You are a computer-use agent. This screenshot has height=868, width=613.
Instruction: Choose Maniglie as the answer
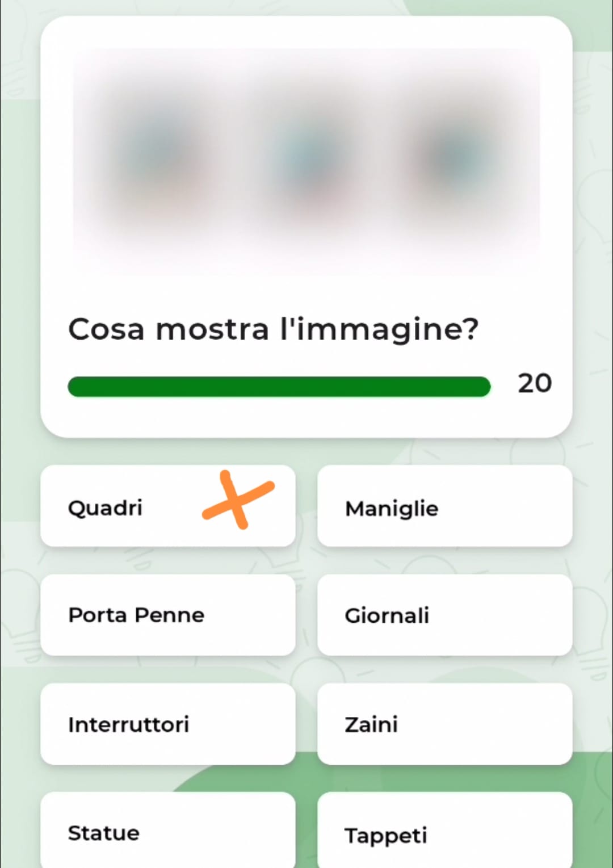(444, 506)
